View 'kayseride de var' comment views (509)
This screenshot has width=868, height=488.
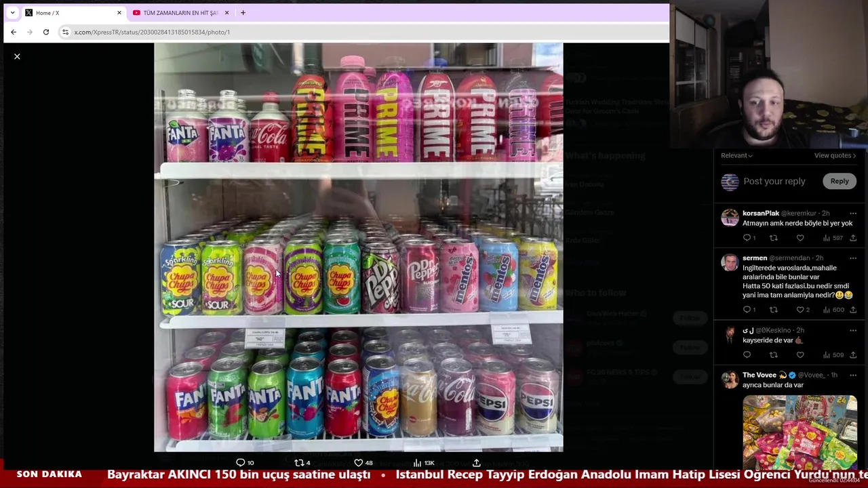click(x=832, y=354)
